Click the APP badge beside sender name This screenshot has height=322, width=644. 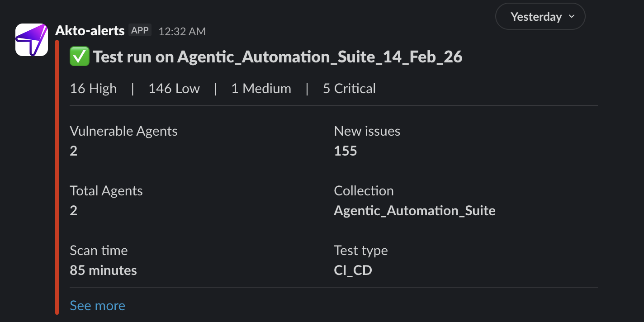coord(140,30)
